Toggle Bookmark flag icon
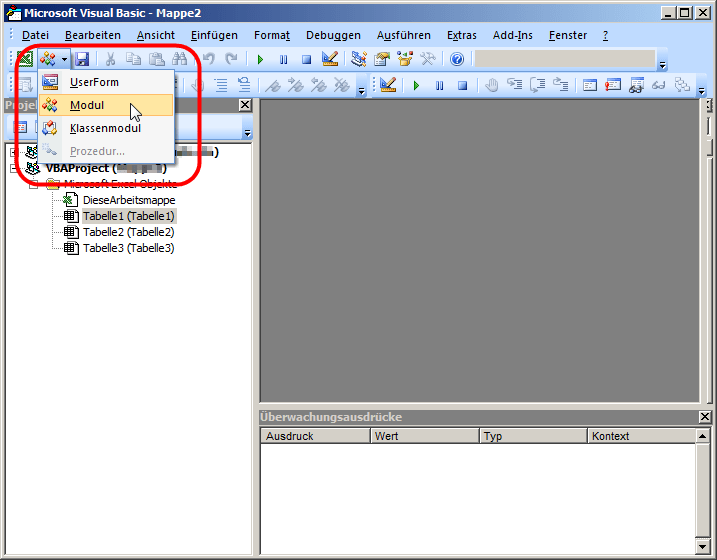 tap(273, 85)
